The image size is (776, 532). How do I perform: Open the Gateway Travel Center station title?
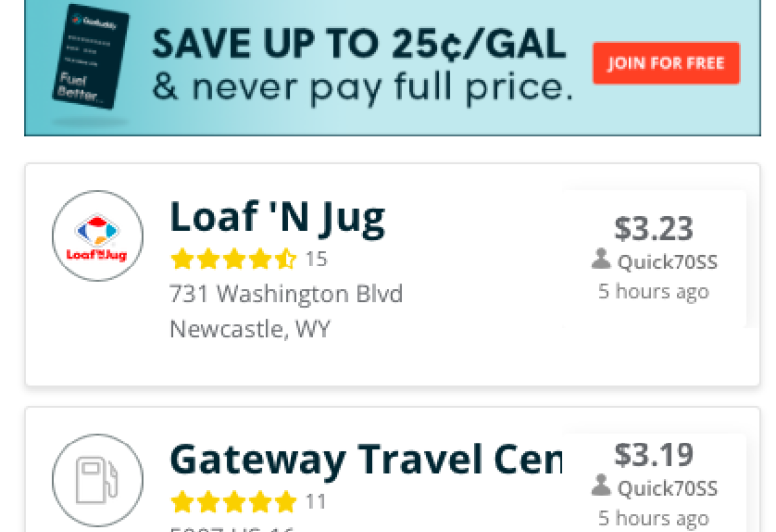tap(366, 460)
